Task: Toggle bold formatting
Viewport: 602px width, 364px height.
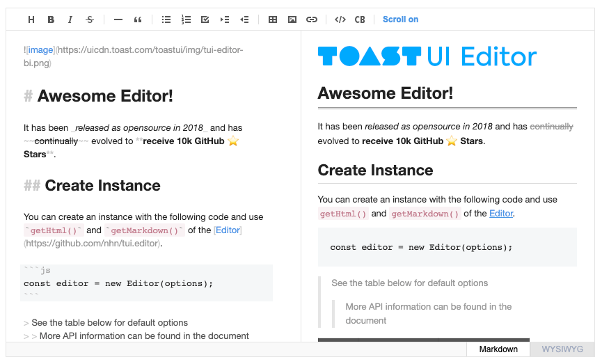Action: pyautogui.click(x=51, y=19)
